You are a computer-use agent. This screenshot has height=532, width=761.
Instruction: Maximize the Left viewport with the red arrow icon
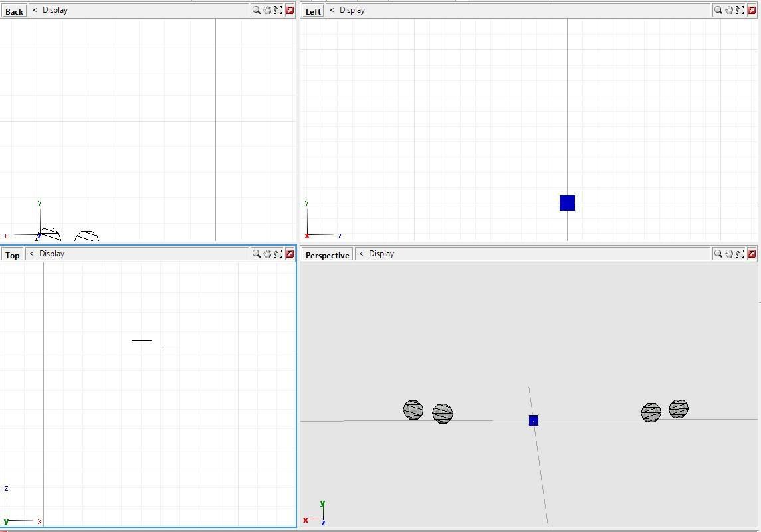[x=752, y=11]
